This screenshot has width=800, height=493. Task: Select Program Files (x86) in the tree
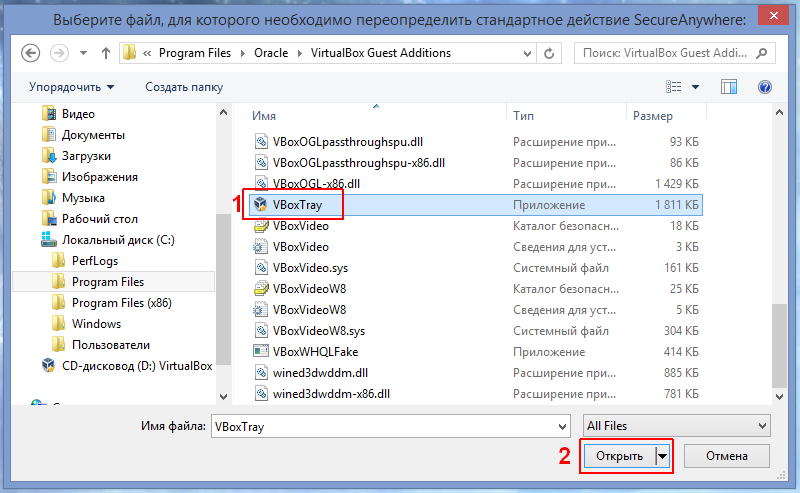coord(121,303)
